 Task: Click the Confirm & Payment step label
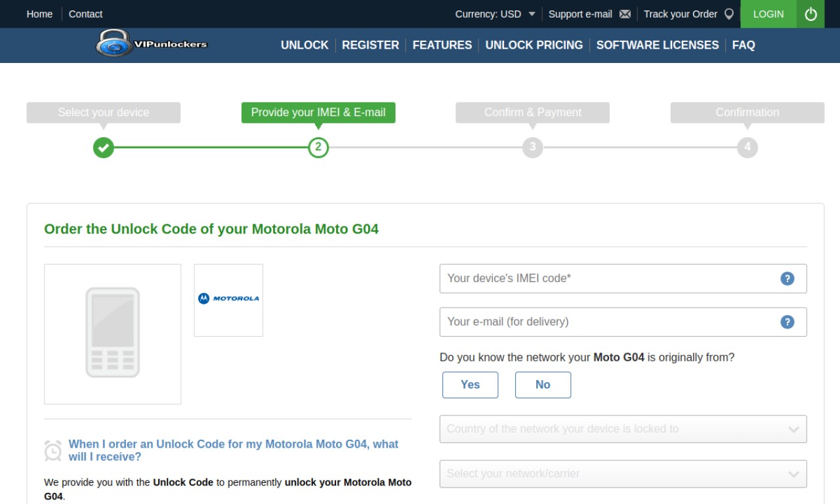point(532,112)
